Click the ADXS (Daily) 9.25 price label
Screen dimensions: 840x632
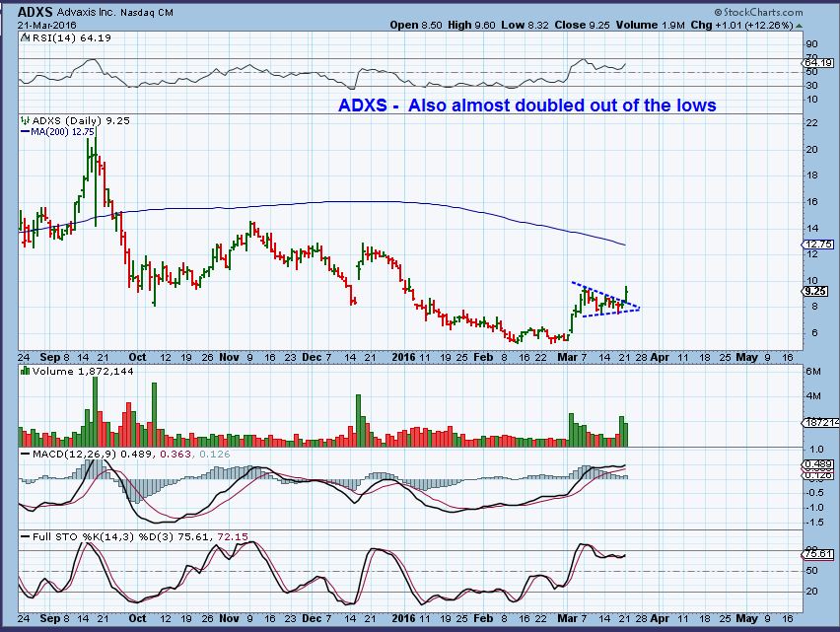(81, 120)
